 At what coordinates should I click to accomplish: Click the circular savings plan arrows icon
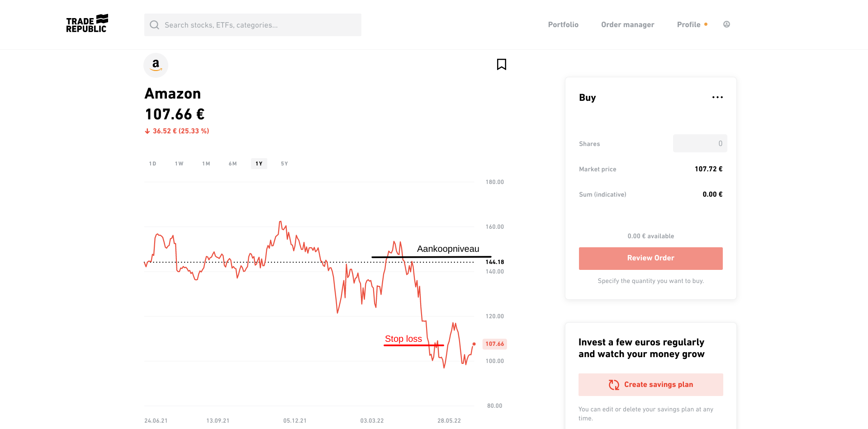click(614, 384)
